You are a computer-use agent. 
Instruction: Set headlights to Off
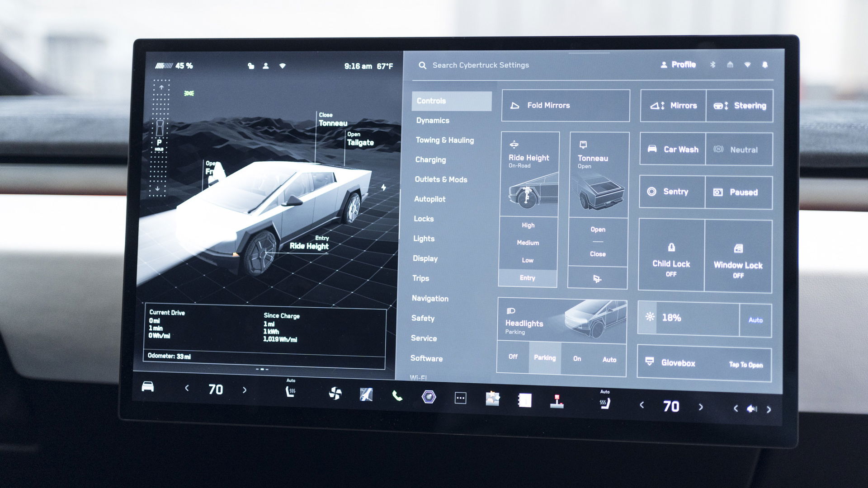pos(513,357)
